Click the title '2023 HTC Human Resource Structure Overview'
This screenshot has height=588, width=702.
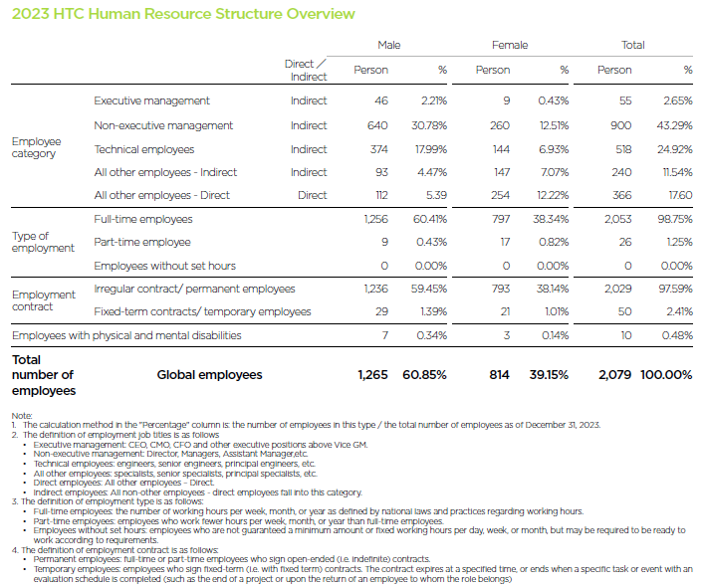[x=183, y=14]
